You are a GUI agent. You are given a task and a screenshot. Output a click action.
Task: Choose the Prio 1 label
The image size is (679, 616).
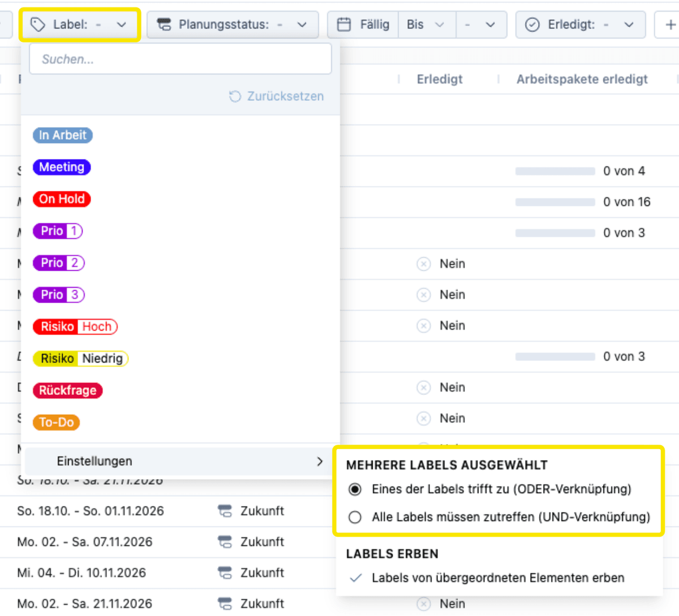pos(58,231)
